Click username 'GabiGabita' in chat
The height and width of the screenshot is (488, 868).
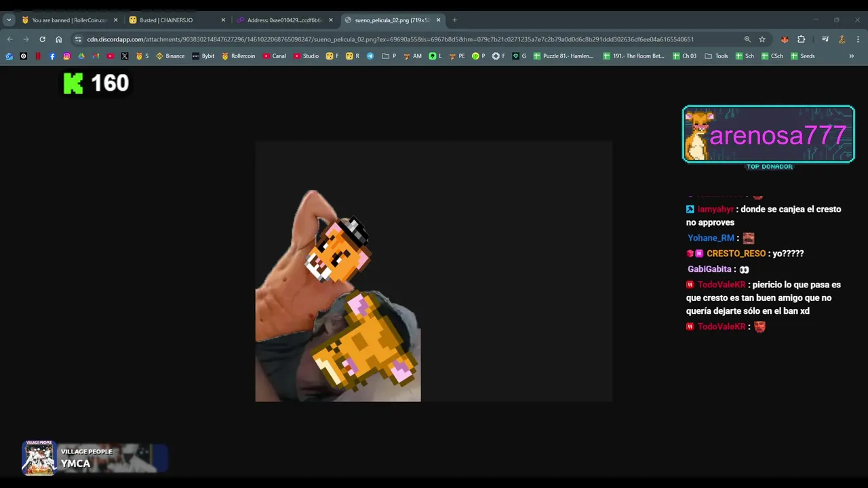(x=709, y=269)
